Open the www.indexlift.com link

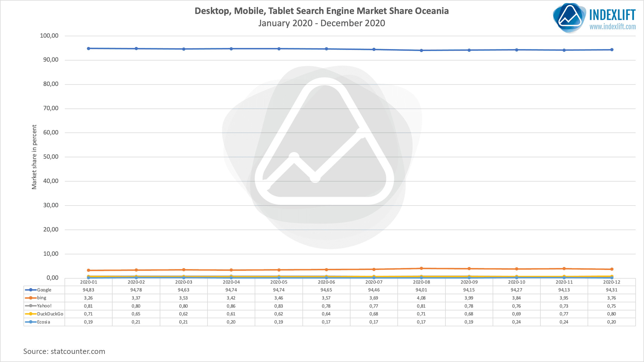coord(612,27)
